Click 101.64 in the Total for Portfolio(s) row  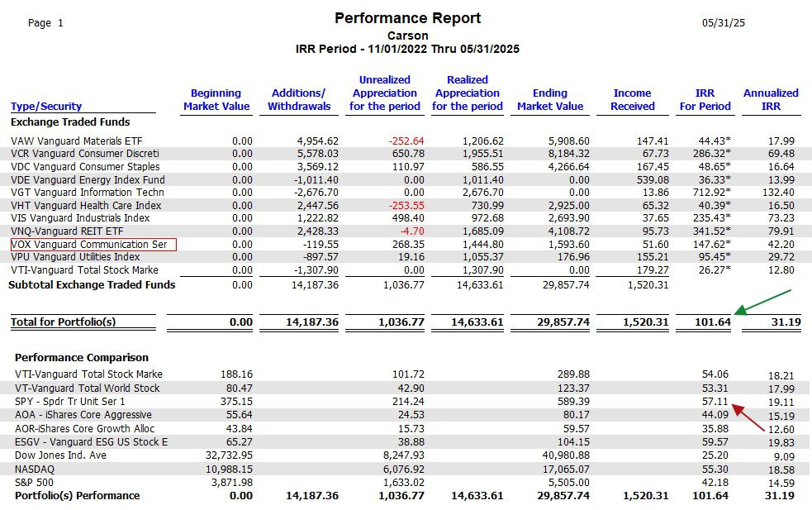[x=713, y=322]
